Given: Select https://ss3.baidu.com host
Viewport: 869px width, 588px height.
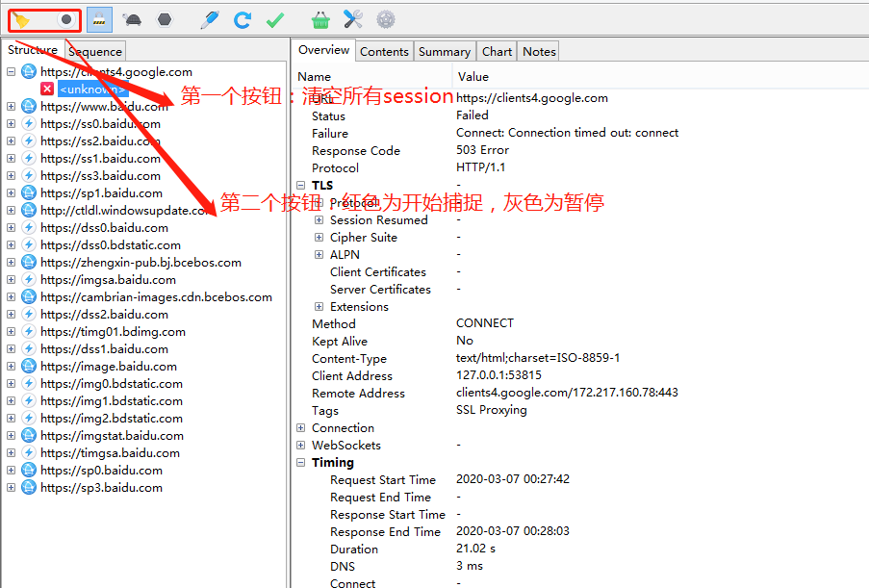Looking at the screenshot, I should point(100,176).
